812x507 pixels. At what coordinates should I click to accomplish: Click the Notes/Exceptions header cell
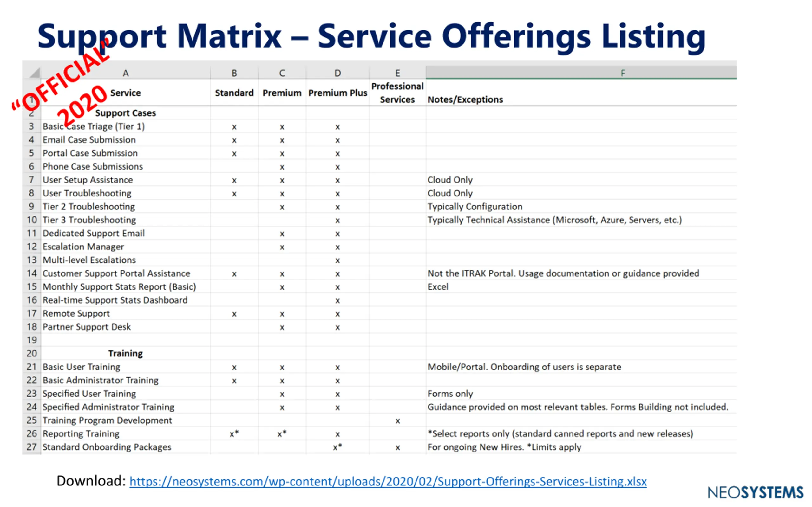pos(465,99)
